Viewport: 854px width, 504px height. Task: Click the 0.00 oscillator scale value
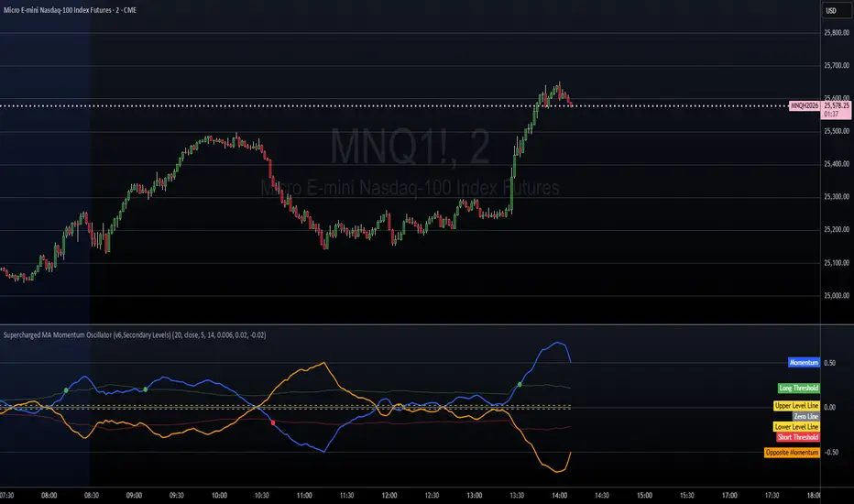tap(829, 407)
